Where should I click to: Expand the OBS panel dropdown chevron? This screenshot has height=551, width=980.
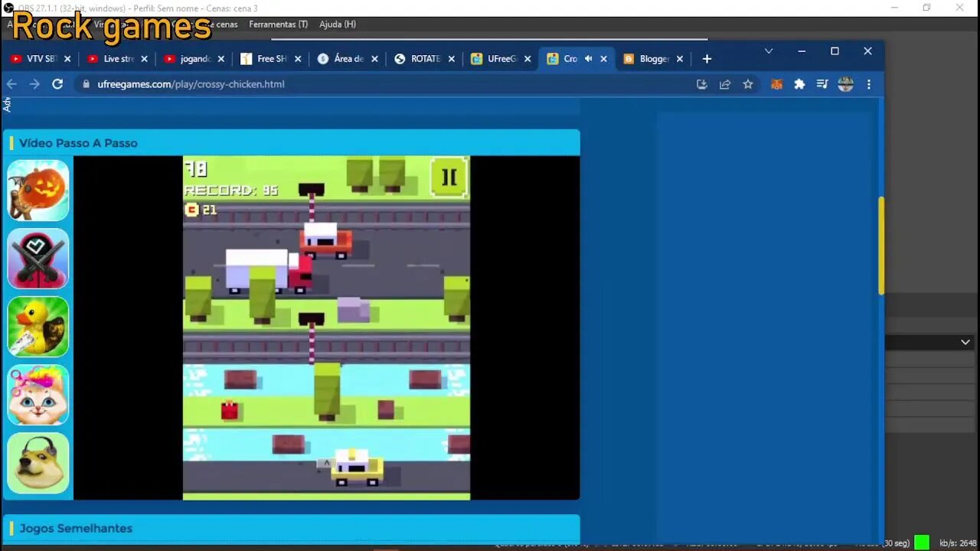(965, 342)
